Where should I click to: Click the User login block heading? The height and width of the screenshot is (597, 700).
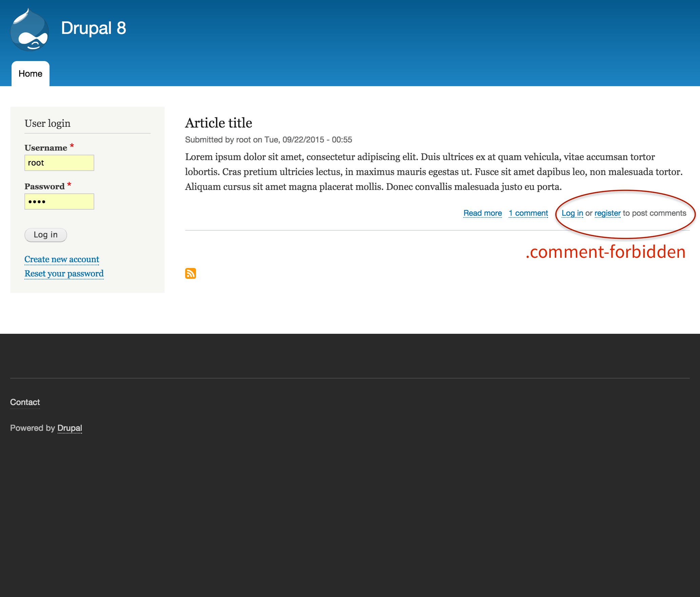[47, 123]
